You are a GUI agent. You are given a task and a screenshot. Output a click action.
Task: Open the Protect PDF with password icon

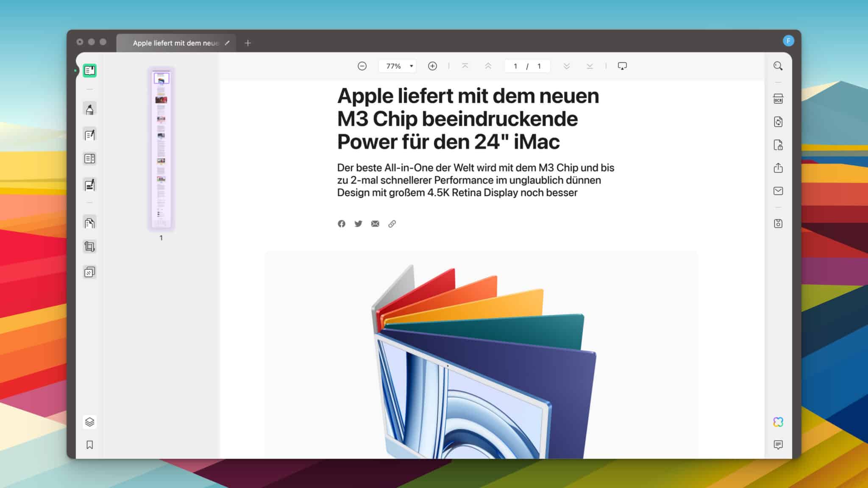(778, 145)
